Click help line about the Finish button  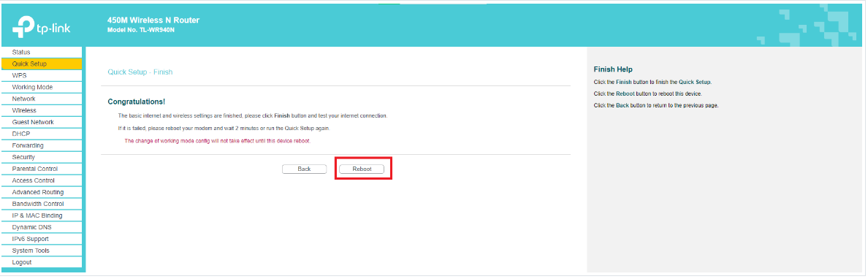click(652, 82)
